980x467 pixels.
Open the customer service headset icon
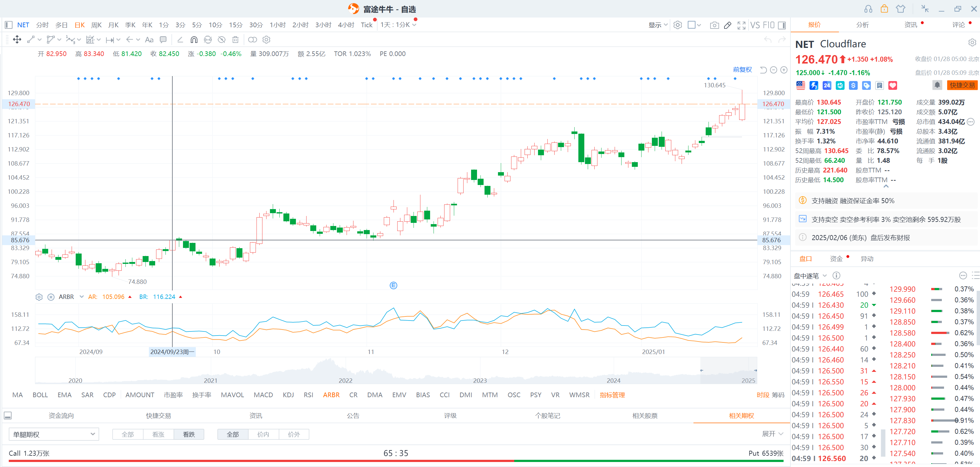(x=868, y=9)
